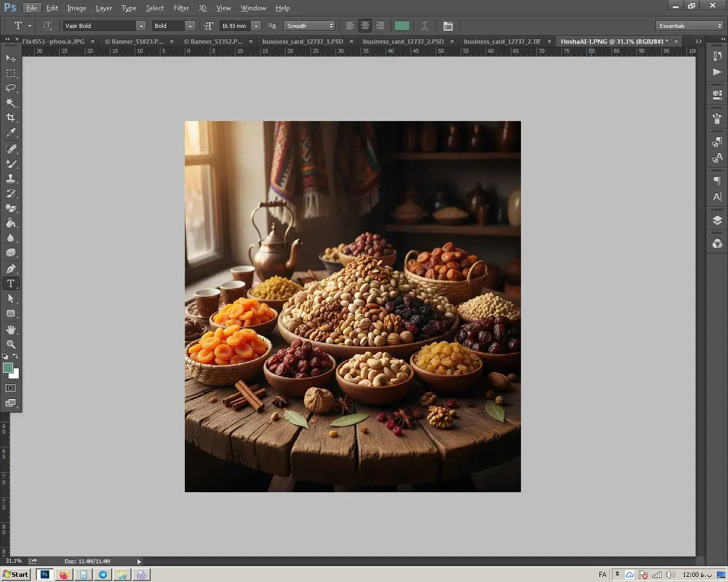Viewport: 728px width, 582px height.
Task: Toggle Quick Mask mode
Action: [x=11, y=388]
